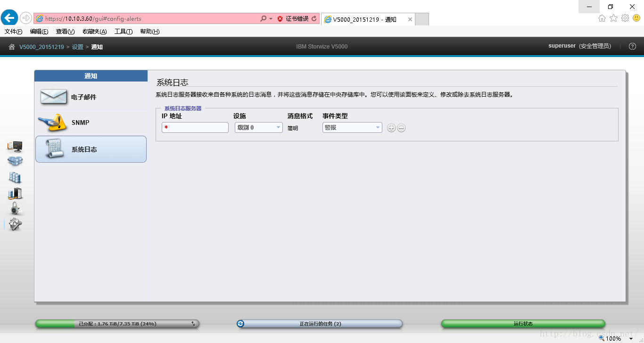The height and width of the screenshot is (343, 644).
Task: Open the 级别 0 facility dropdown
Action: (259, 128)
